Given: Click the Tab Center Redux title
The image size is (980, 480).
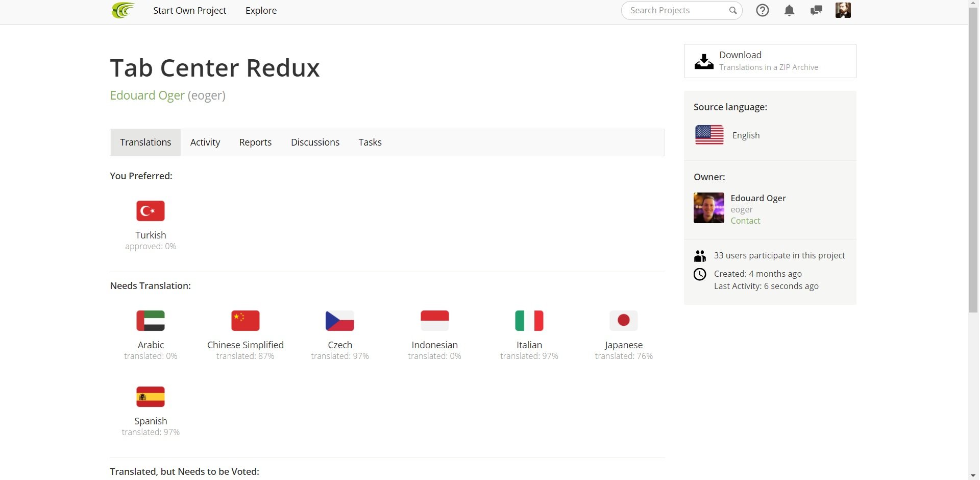Looking at the screenshot, I should [x=215, y=68].
